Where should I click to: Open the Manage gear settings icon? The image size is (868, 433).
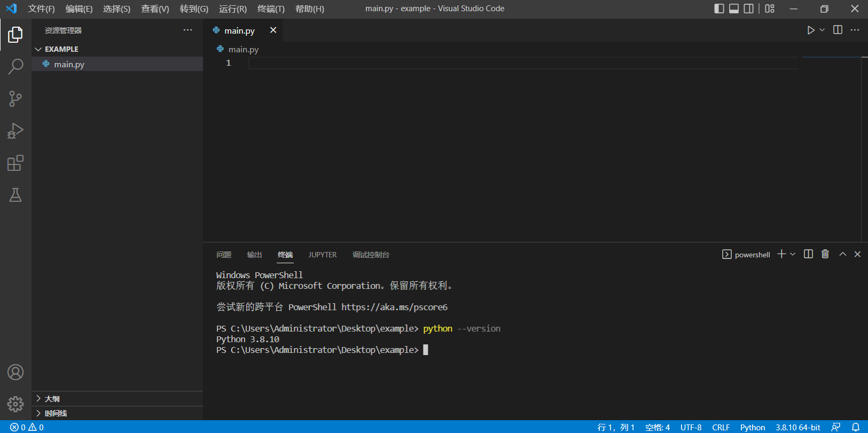pyautogui.click(x=15, y=404)
